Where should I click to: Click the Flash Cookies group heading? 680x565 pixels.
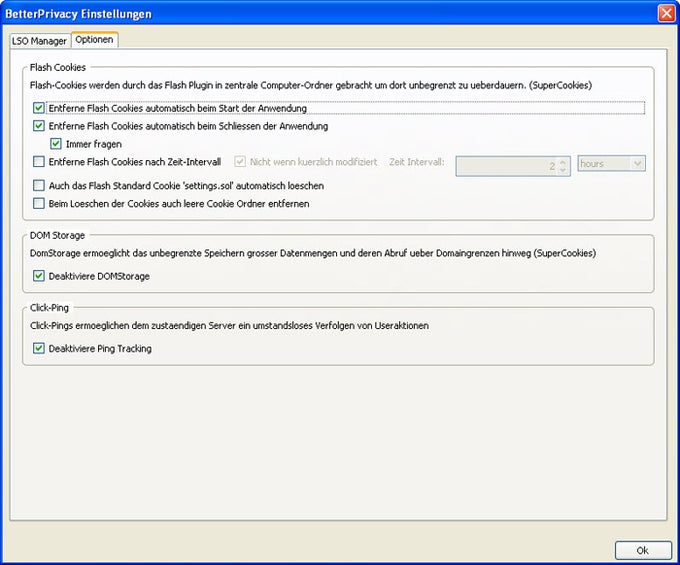click(58, 68)
